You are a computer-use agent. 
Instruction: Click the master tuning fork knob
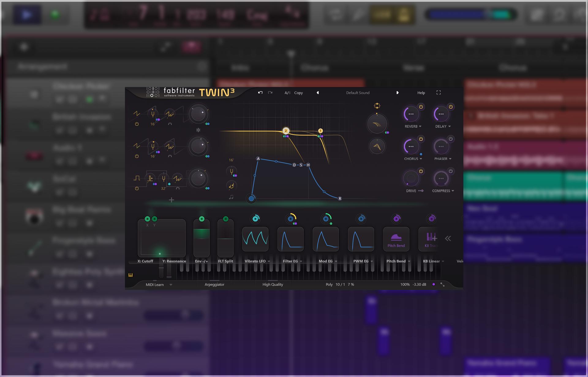pos(231,171)
